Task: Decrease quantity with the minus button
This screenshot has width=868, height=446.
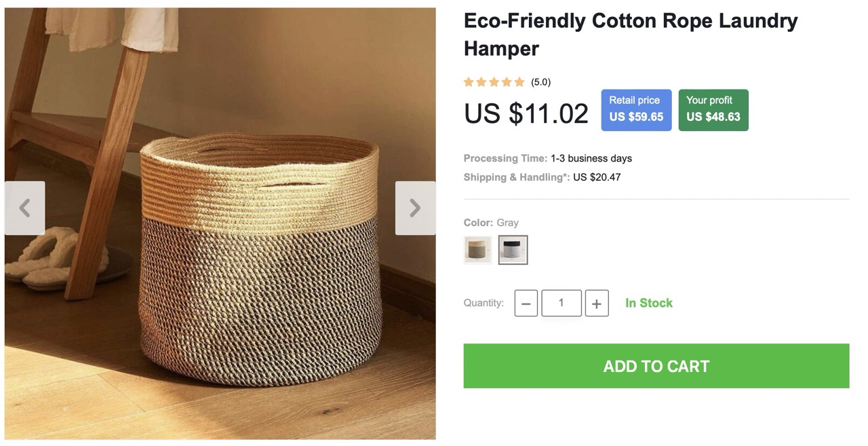Action: pyautogui.click(x=526, y=303)
